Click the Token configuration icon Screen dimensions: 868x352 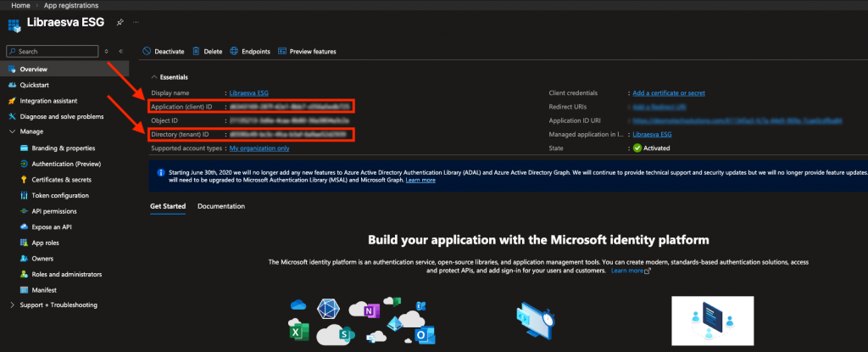24,195
